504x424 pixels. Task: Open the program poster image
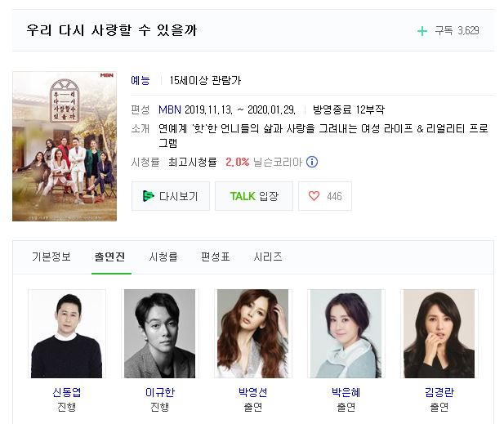65,146
